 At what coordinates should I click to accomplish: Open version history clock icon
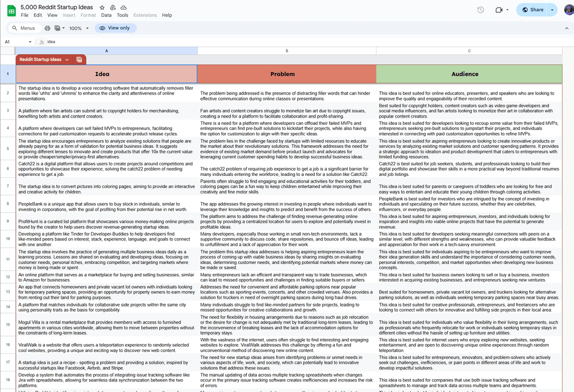(x=481, y=10)
